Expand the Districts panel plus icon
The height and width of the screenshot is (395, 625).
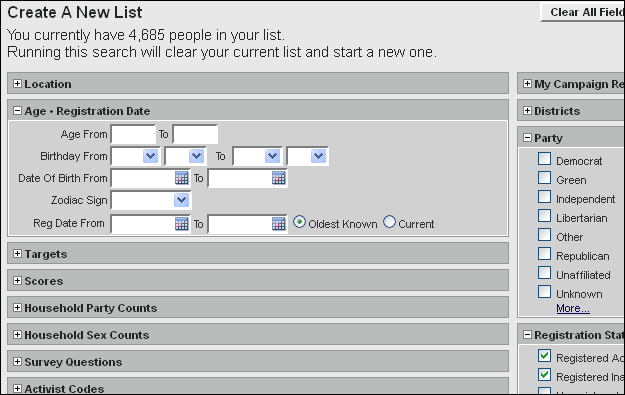pyautogui.click(x=527, y=111)
